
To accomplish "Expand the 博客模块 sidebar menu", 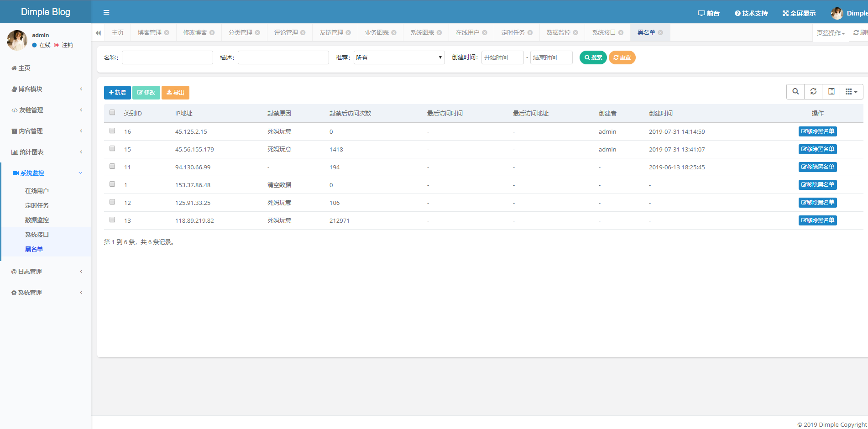I will coord(46,89).
